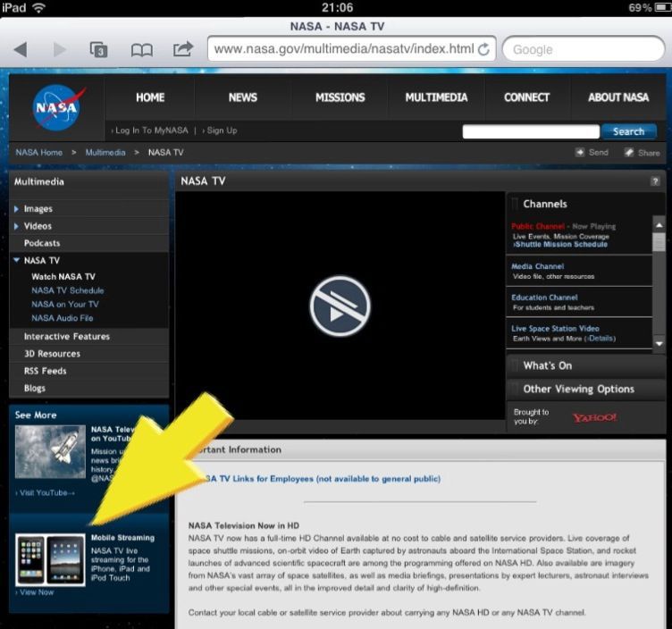Tap the Safari back arrow
The height and width of the screenshot is (629, 672).
point(21,50)
